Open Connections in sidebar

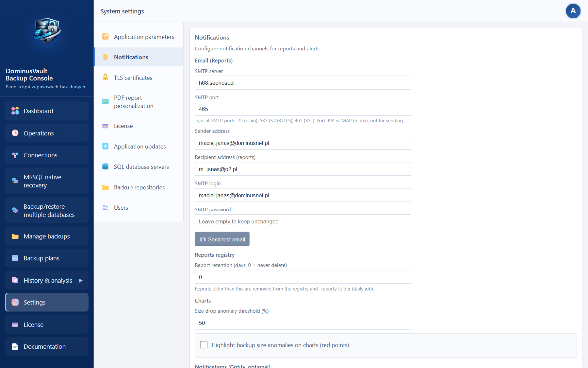[x=47, y=155]
